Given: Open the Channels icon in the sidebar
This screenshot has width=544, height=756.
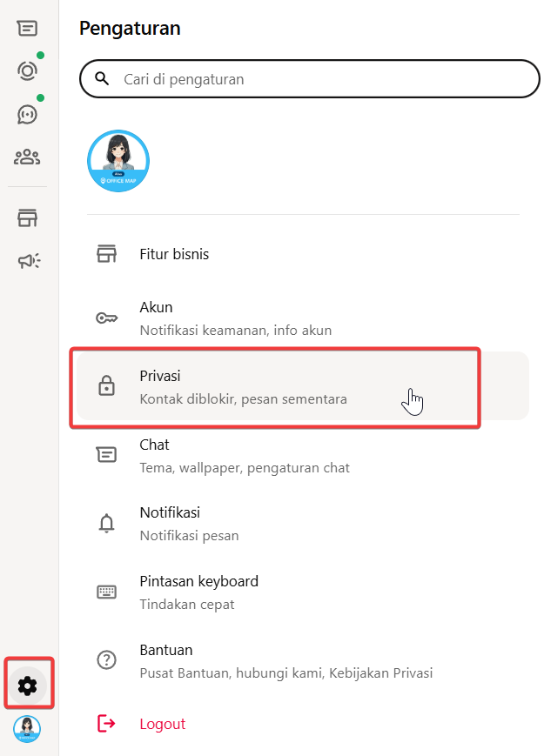Looking at the screenshot, I should tap(27, 113).
